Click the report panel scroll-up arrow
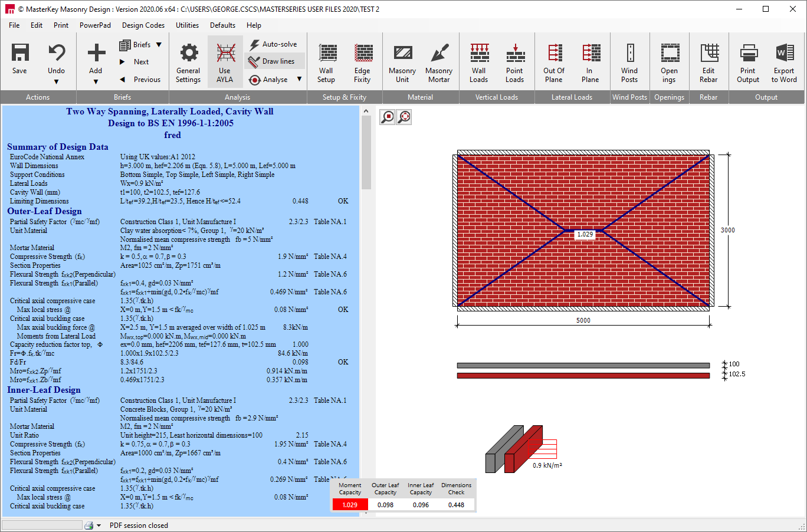Viewport: 807px width, 532px height. coord(366,111)
